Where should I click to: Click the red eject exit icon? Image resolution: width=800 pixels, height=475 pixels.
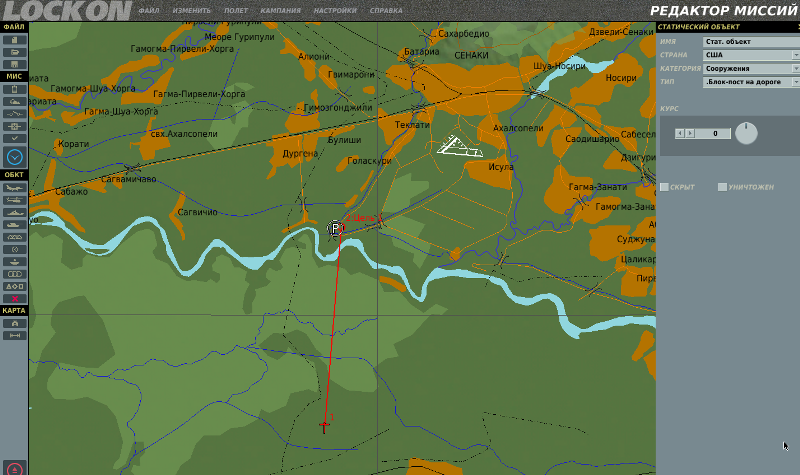pyautogui.click(x=14, y=469)
